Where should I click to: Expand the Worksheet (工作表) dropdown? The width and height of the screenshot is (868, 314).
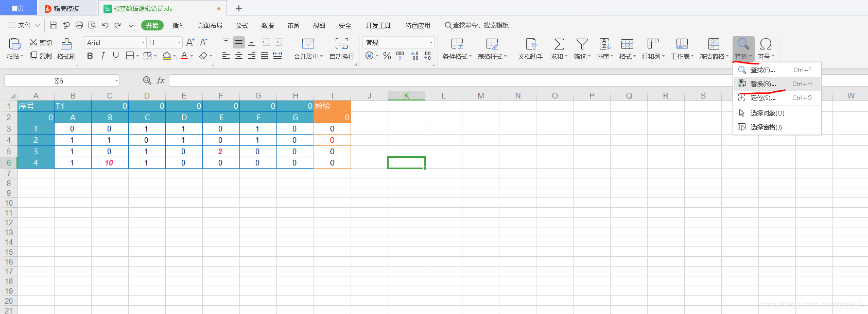pos(692,57)
